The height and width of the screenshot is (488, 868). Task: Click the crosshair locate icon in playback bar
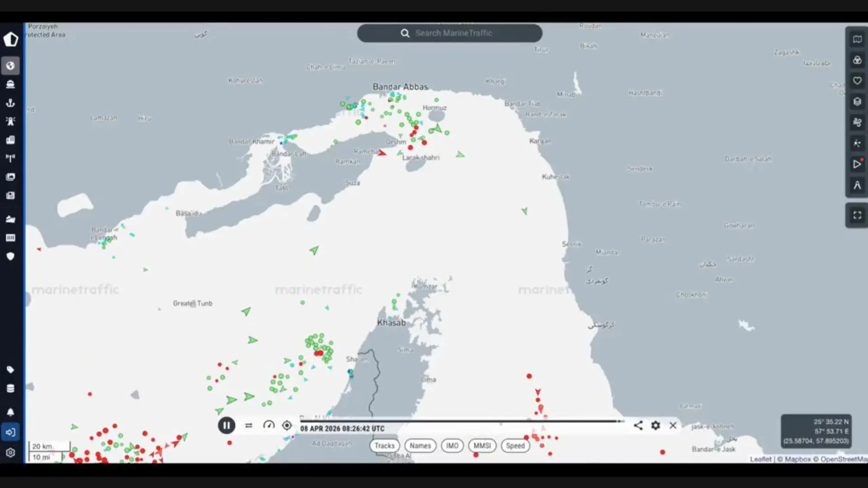(287, 425)
